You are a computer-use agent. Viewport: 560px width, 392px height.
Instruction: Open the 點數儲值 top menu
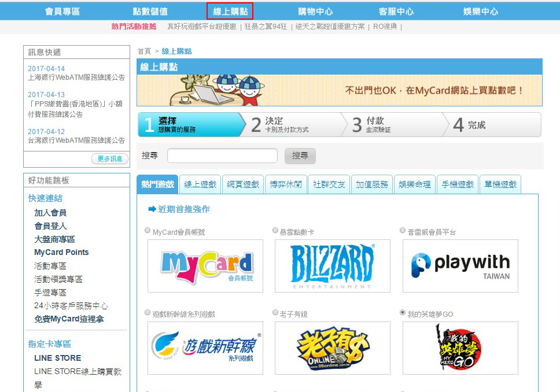click(150, 12)
